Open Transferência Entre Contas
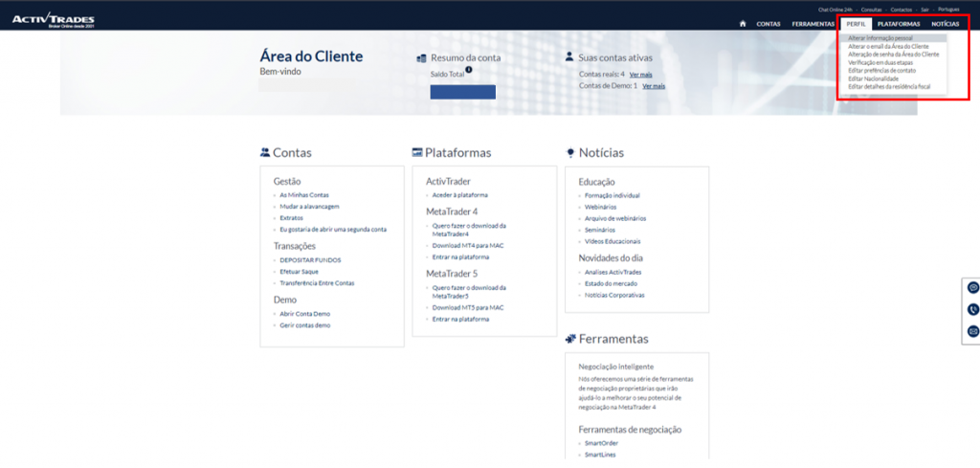Viewport: 980px width, 468px height. coord(317,283)
